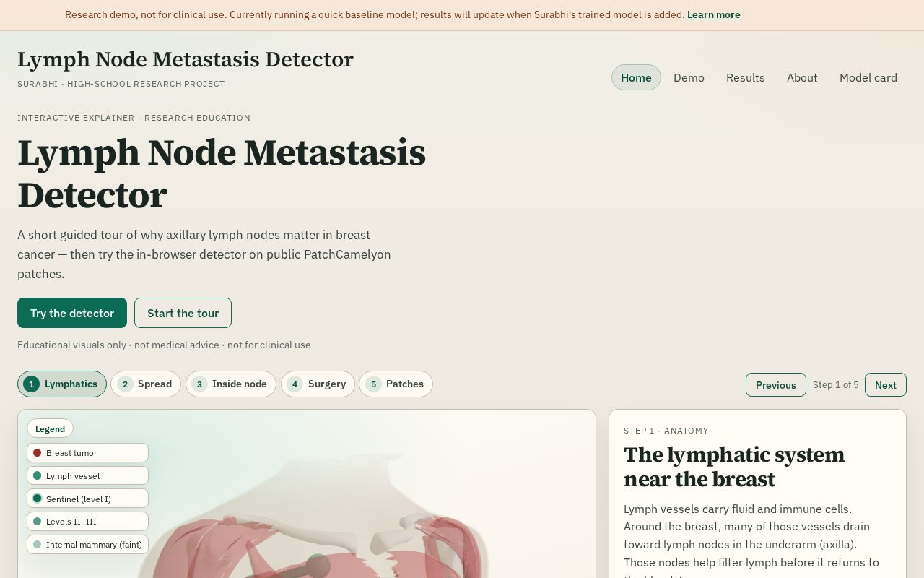Select the Lymphatics step tab
924x578 pixels.
click(62, 384)
